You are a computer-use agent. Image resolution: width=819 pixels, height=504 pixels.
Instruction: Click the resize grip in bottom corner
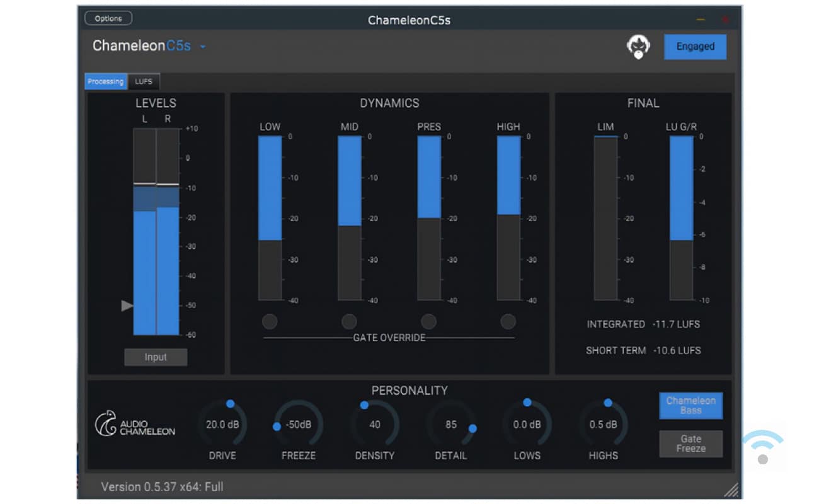(x=730, y=490)
